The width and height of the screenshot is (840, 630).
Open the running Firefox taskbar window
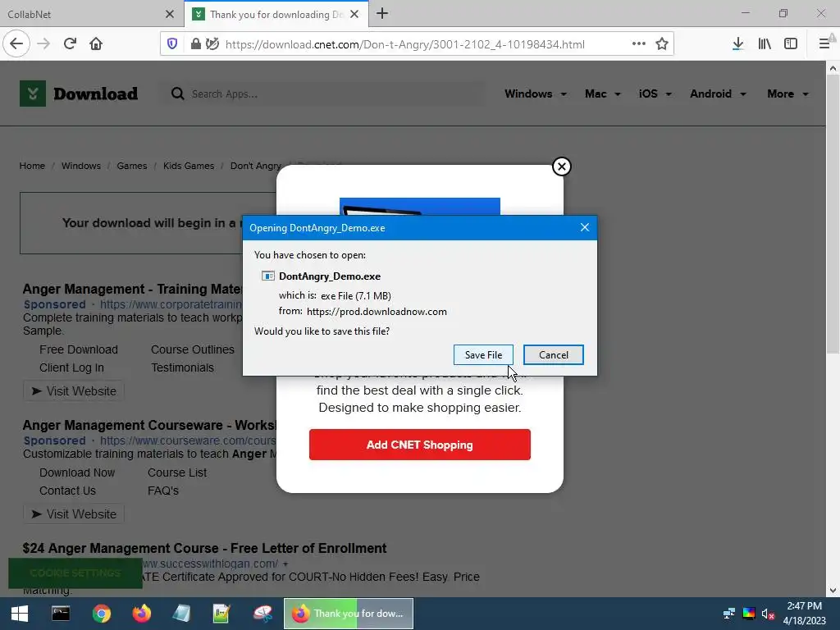tap(348, 614)
